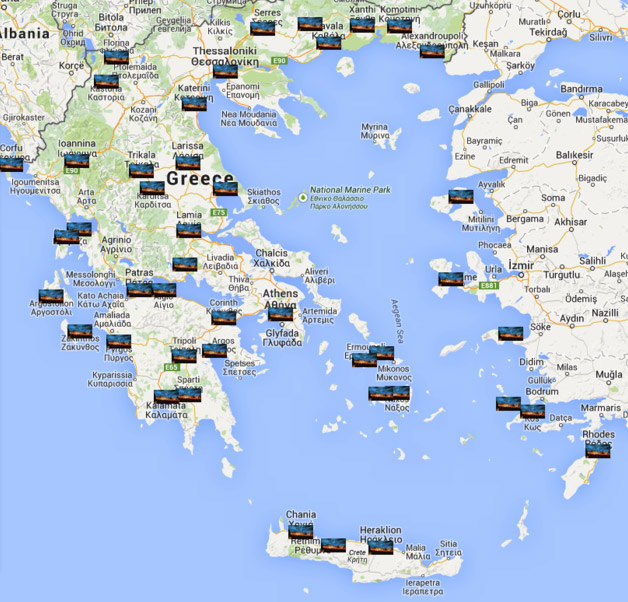Click the National Marine Park green pin
Screen dimensions: 628x602
click(303, 197)
